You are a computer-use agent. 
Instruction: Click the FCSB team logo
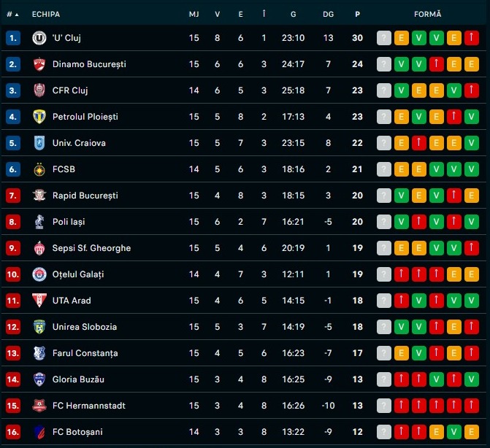tap(39, 169)
